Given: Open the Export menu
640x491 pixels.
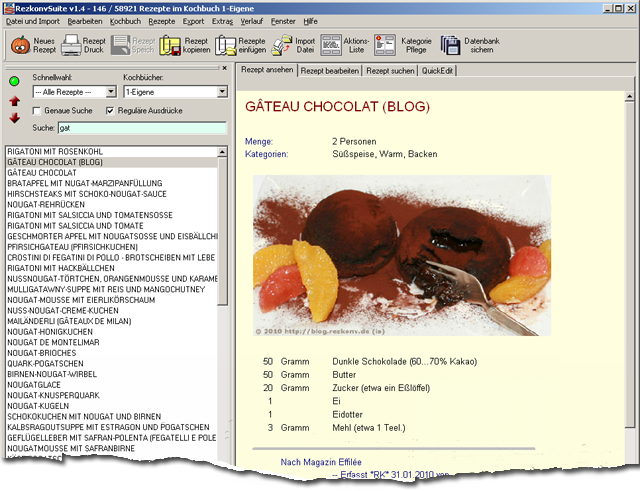Looking at the screenshot, I should [x=193, y=21].
